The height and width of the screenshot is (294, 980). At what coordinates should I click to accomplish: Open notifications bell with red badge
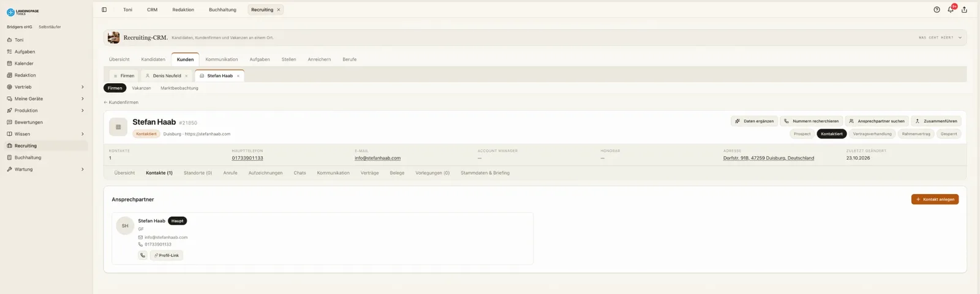pyautogui.click(x=951, y=9)
